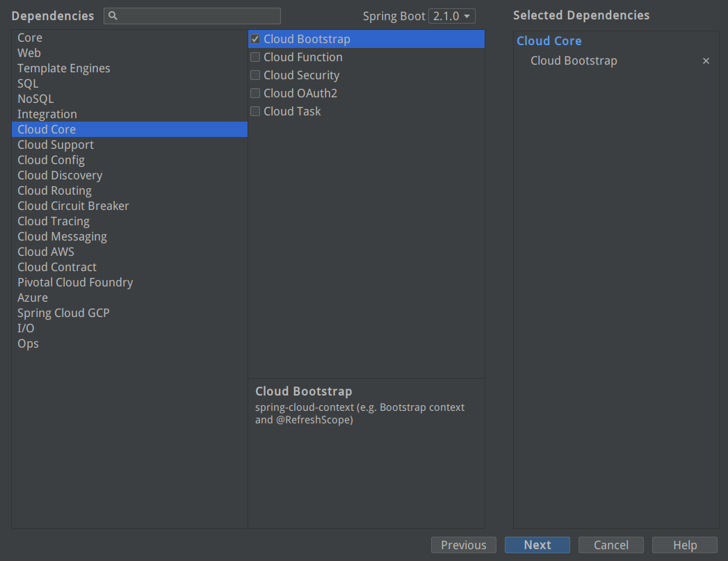Select the highlighted Cloud Core category
Screen dimensions: 728x561
pyautogui.click(x=129, y=129)
